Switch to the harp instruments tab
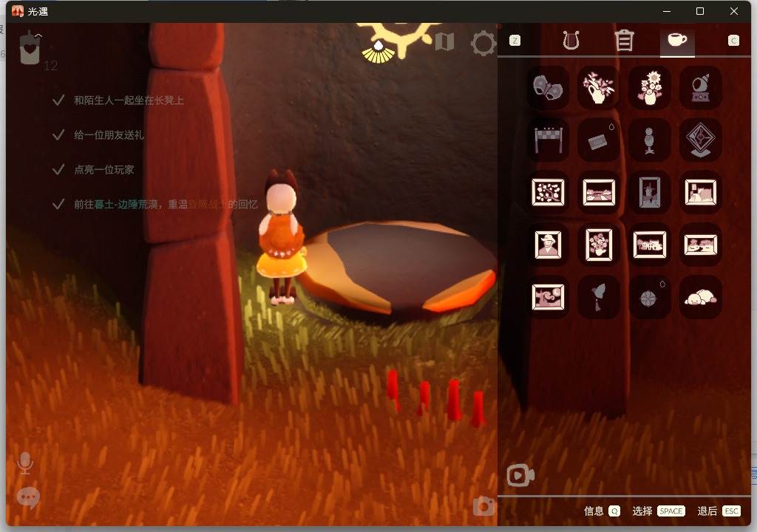 click(x=571, y=40)
